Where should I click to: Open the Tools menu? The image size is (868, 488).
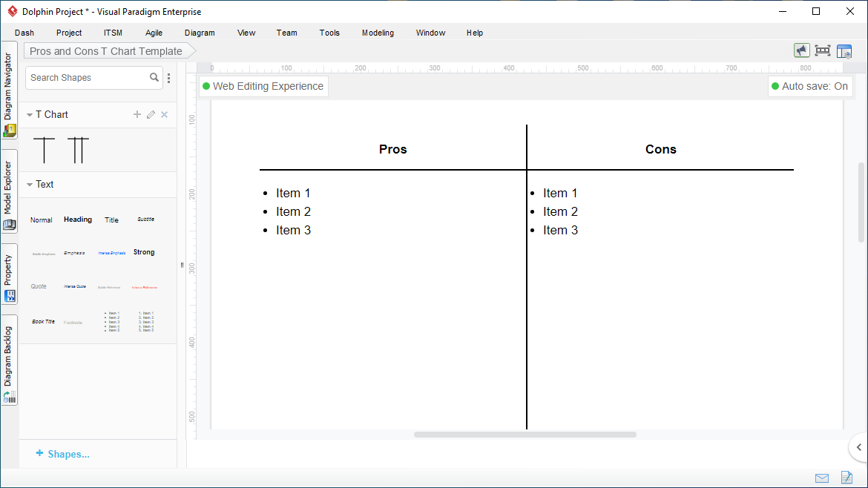pos(329,33)
